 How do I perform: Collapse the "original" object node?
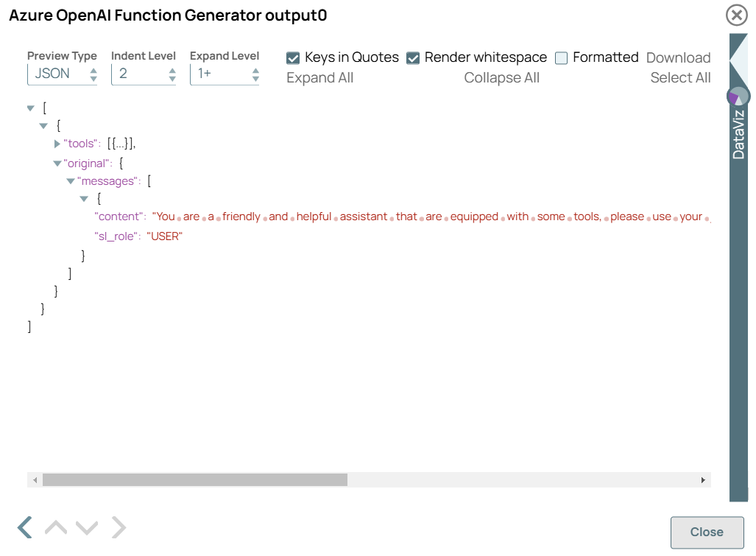point(57,163)
